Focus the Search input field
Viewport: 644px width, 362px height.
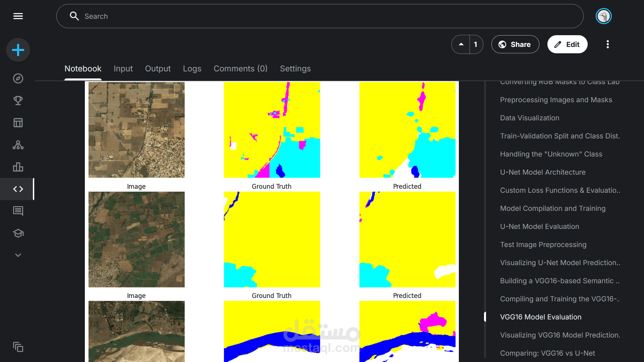click(x=320, y=16)
